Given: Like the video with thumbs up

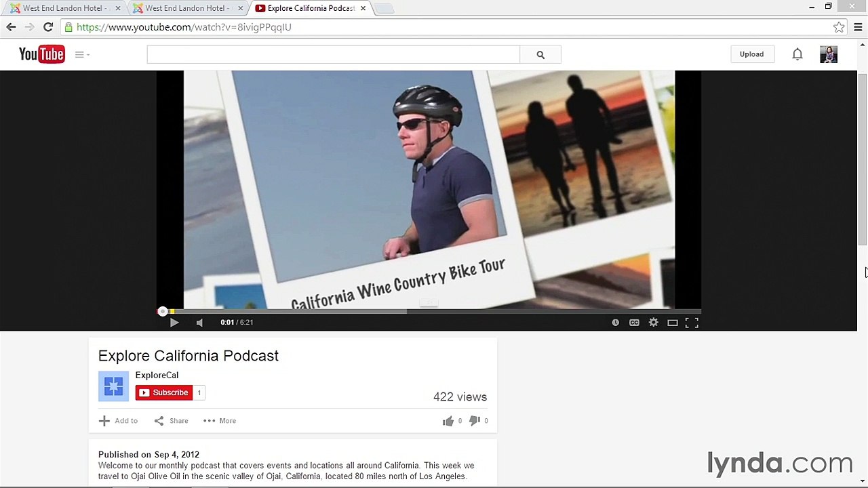Looking at the screenshot, I should click(448, 421).
